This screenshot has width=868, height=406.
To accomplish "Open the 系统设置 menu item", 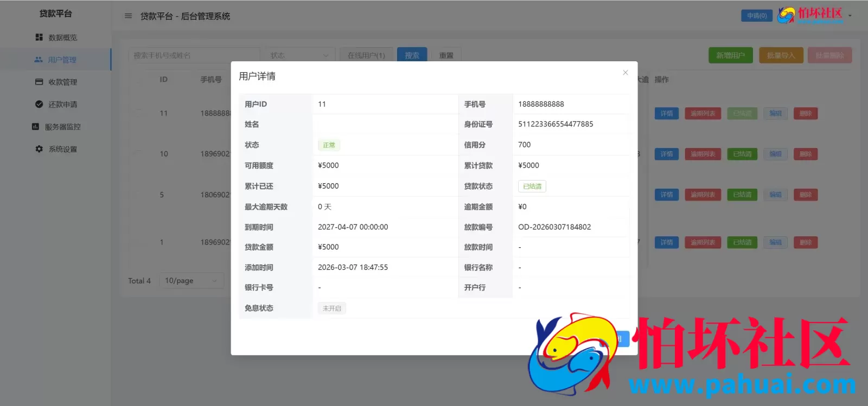I will 55,149.
